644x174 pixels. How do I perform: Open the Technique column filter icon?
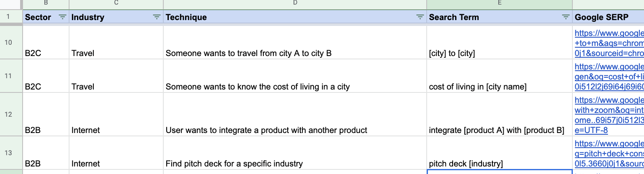pos(420,17)
